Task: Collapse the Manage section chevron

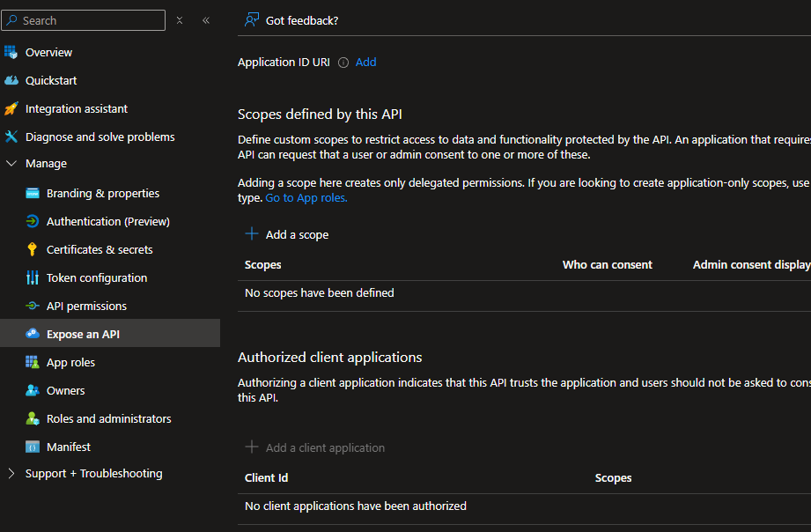Action: pos(11,164)
